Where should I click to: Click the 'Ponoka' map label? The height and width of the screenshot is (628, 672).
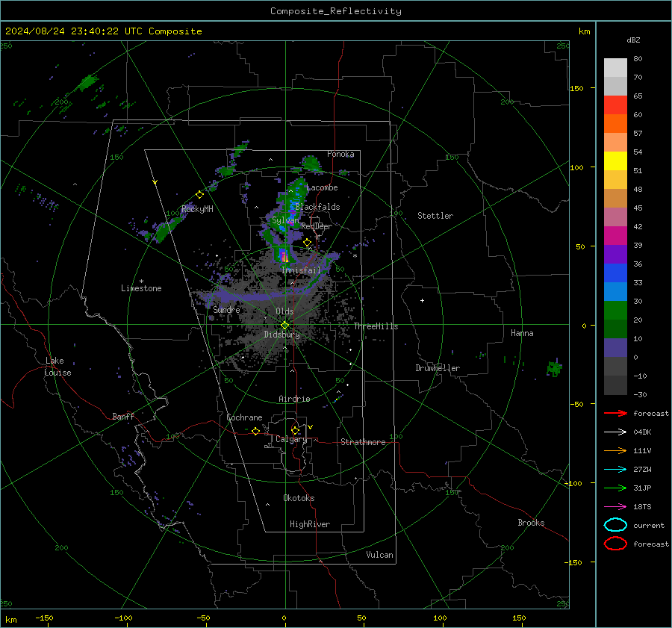pos(340,154)
